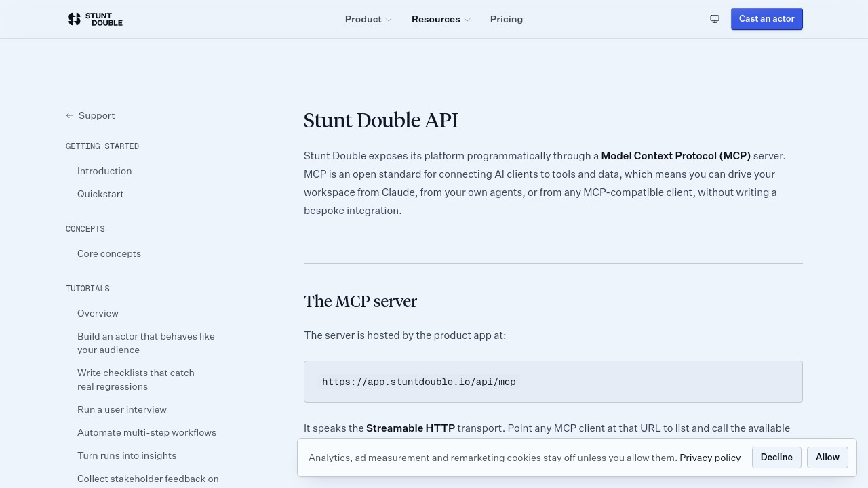Click The MCP server heading
This screenshot has width=868, height=488.
(x=360, y=302)
